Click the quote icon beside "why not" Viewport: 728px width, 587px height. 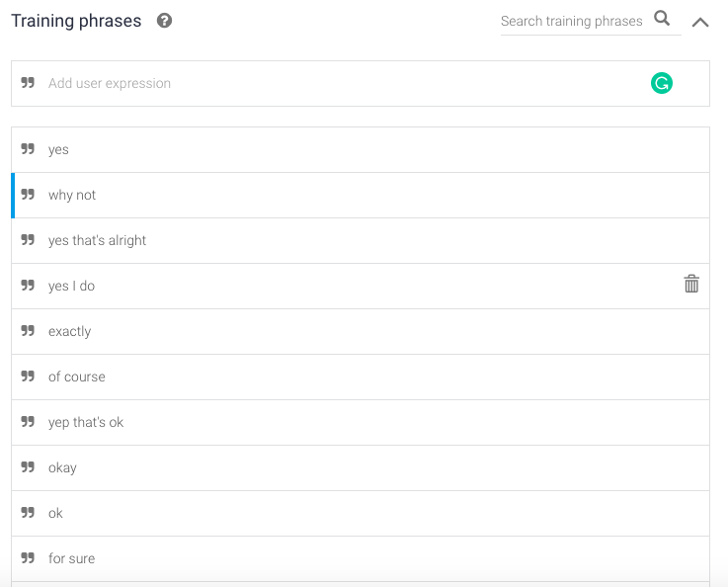(x=28, y=194)
